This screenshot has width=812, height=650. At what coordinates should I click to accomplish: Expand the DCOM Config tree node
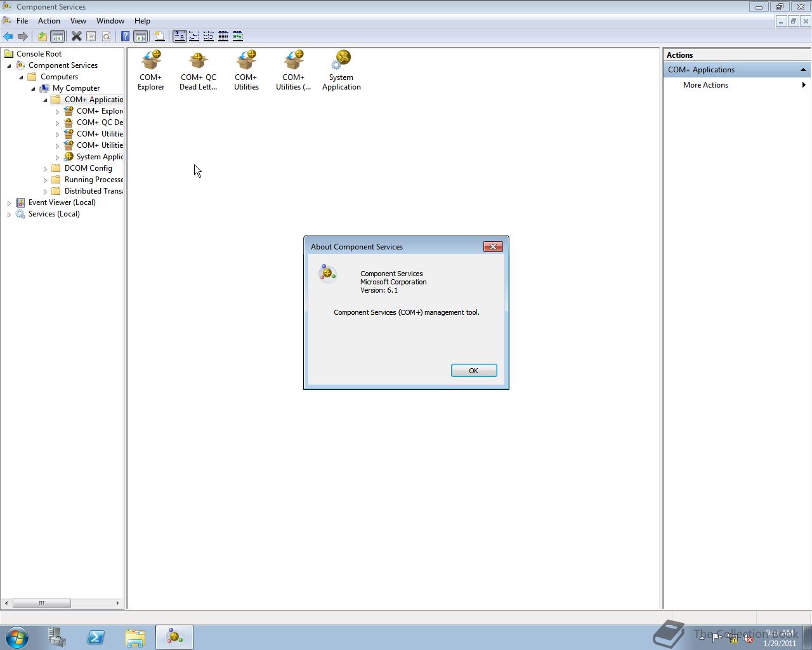[46, 168]
